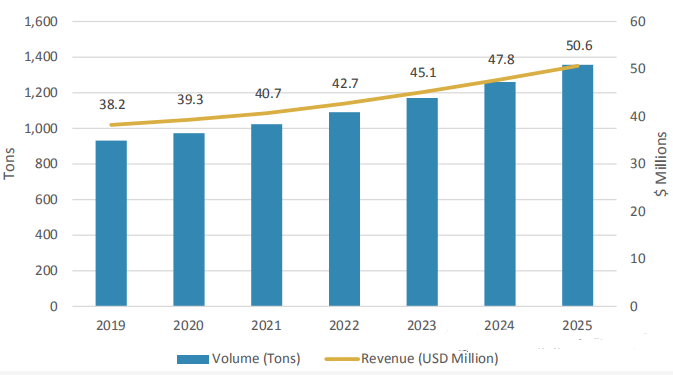Click the 2021 blue bar
Image resolution: width=673 pixels, height=375 pixels.
(x=267, y=215)
